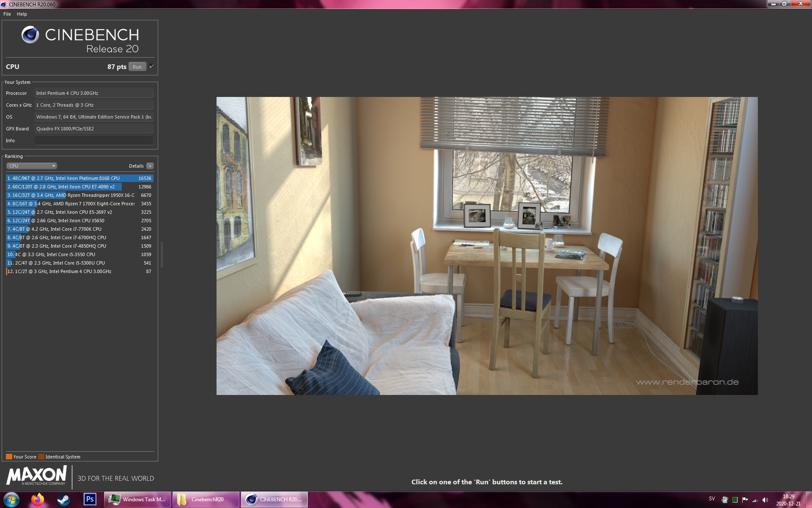Click the network signal tray icon

pos(755,500)
